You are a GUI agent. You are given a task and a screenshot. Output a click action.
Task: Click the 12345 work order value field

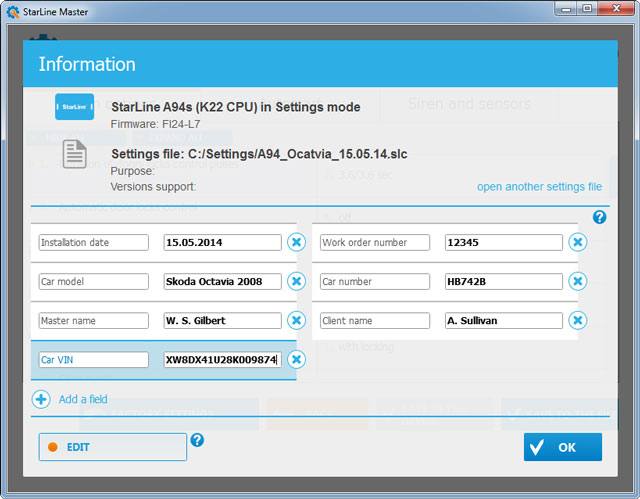[504, 242]
